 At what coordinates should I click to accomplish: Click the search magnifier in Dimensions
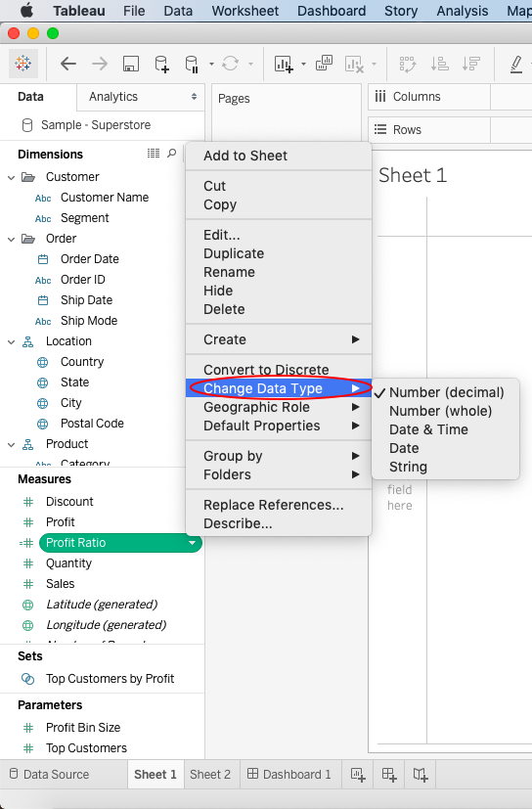click(x=172, y=154)
